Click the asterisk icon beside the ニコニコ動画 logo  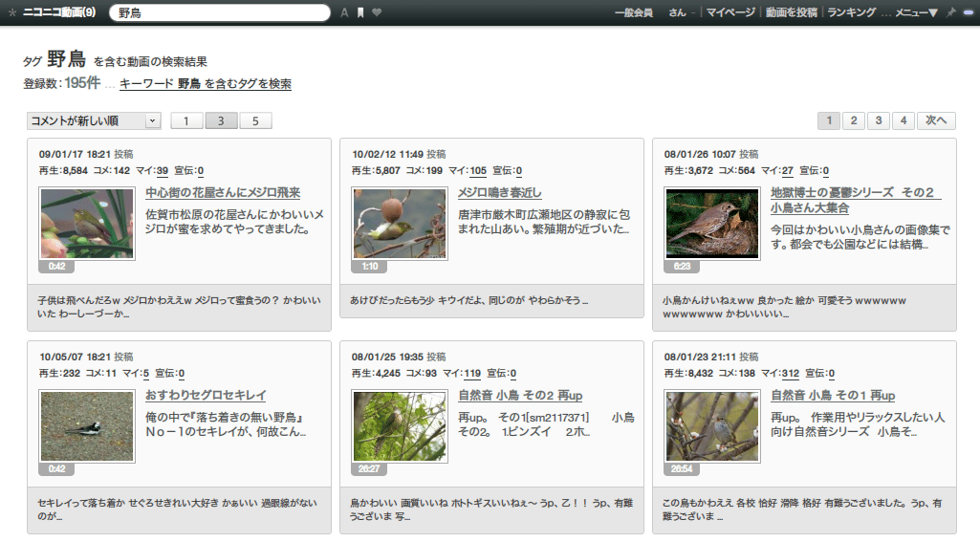pos(11,12)
